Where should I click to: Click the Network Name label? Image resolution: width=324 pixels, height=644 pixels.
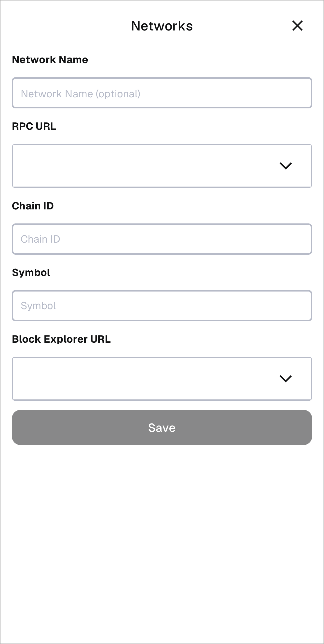pos(50,59)
